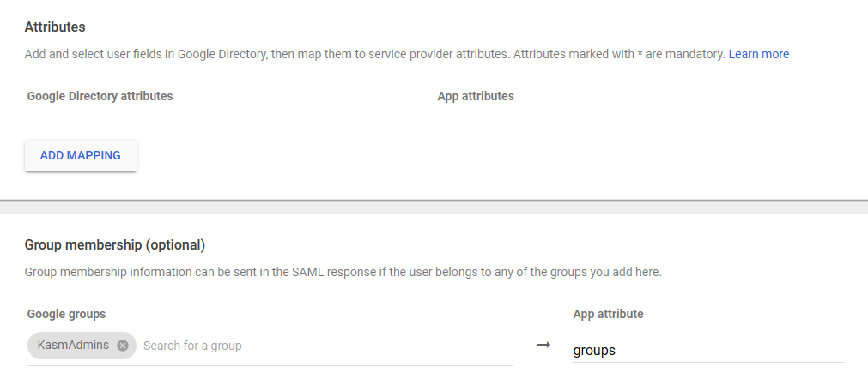Click the word 'mandatory' in the description
This screenshot has height=385, width=868.
click(695, 54)
